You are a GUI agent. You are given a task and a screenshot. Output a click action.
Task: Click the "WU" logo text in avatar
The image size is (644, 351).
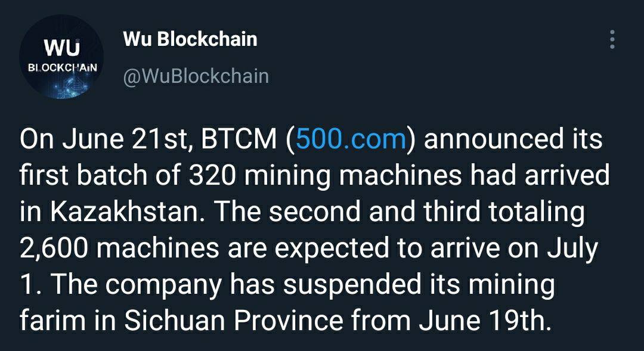click(x=61, y=46)
